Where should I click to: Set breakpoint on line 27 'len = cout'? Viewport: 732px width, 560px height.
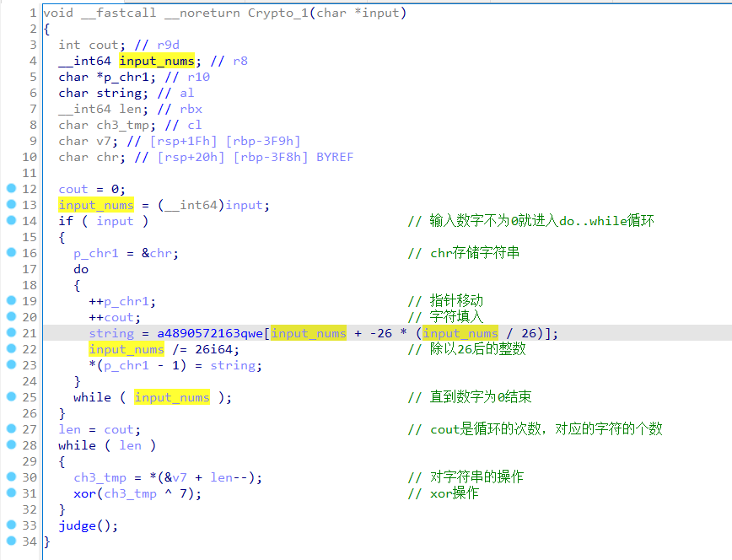tap(11, 429)
